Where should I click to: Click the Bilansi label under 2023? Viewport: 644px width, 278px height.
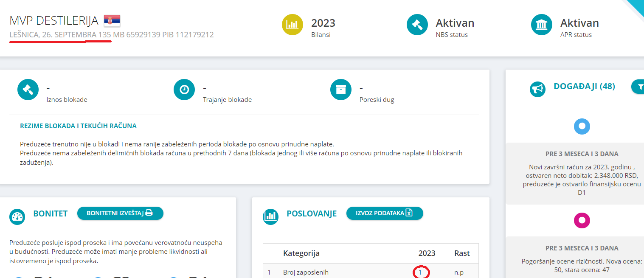pyautogui.click(x=321, y=35)
